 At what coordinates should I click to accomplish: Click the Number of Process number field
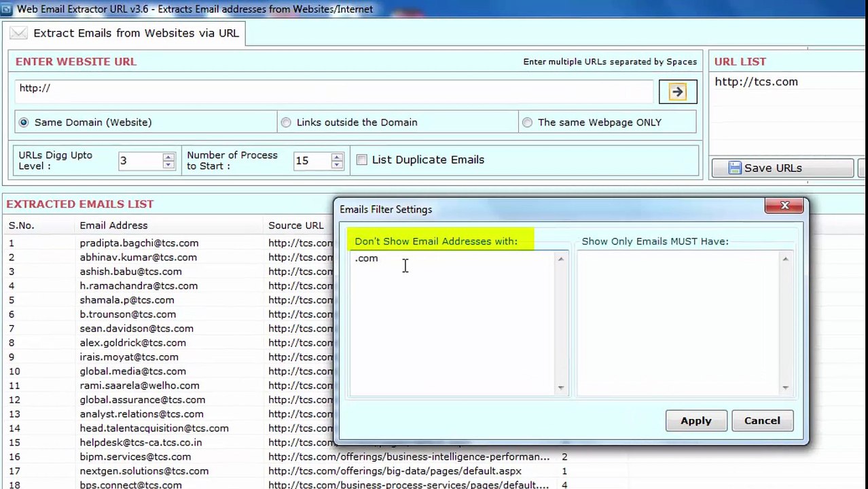[312, 161]
